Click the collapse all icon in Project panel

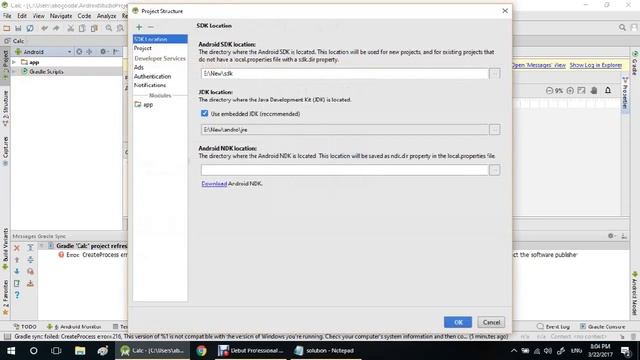[89, 52]
